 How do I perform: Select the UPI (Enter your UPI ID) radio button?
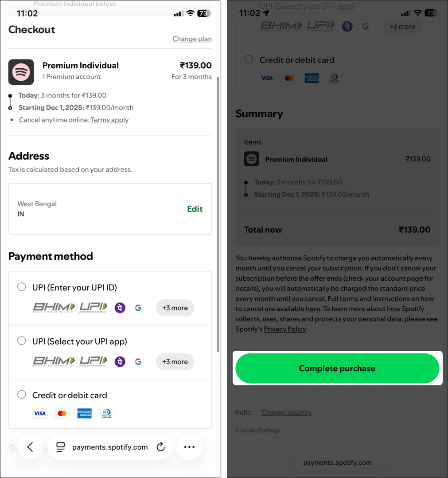pyautogui.click(x=21, y=287)
